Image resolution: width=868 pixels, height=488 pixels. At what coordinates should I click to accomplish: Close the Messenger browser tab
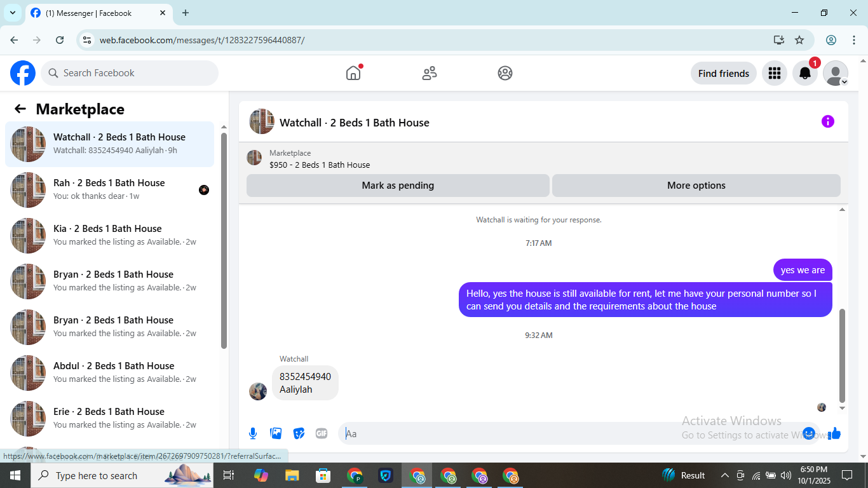163,13
